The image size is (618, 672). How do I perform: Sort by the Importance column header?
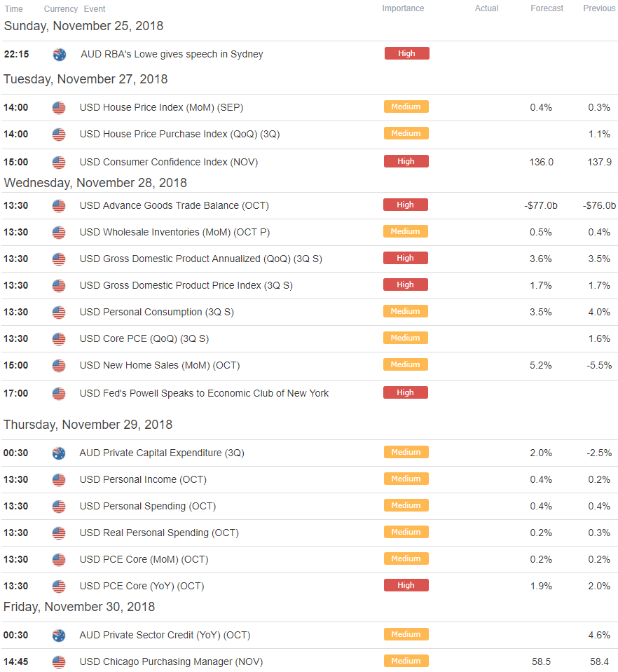(403, 8)
